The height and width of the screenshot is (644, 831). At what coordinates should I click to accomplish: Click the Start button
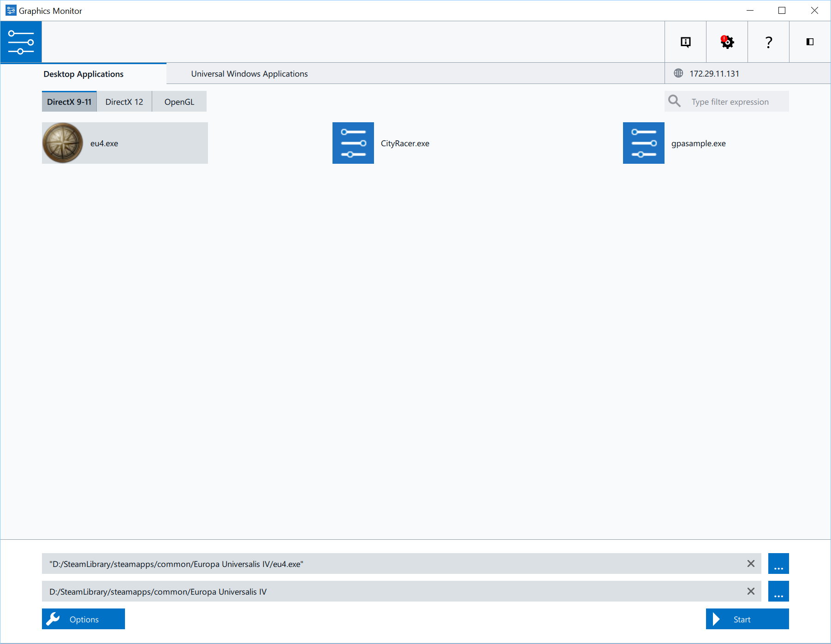coord(748,619)
